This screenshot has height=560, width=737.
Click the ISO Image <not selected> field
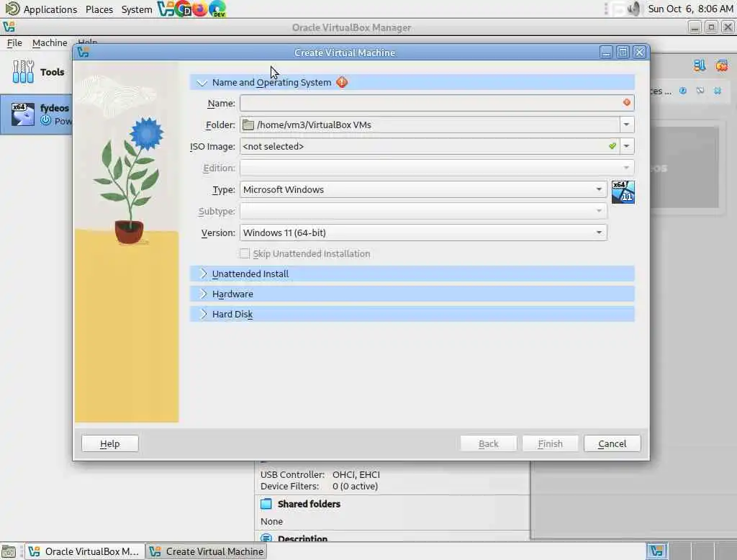pyautogui.click(x=429, y=146)
